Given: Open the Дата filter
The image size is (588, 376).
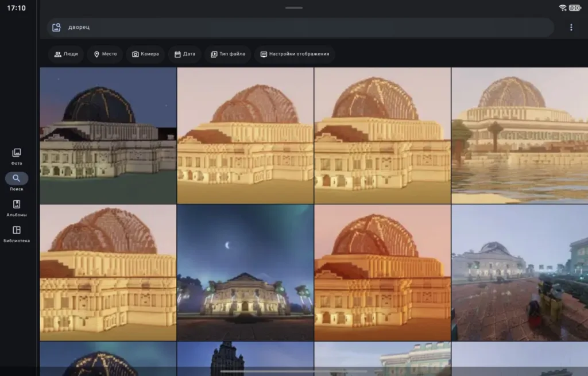Looking at the screenshot, I should (185, 54).
